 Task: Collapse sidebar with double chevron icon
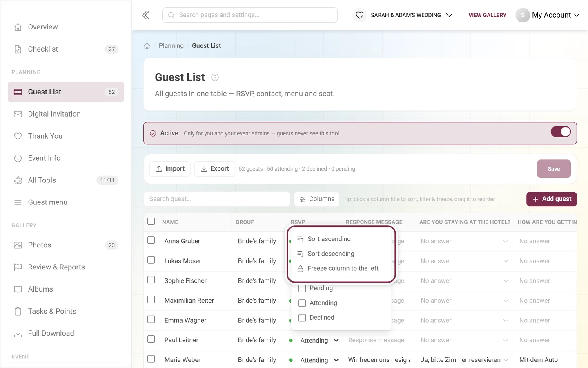(x=146, y=15)
